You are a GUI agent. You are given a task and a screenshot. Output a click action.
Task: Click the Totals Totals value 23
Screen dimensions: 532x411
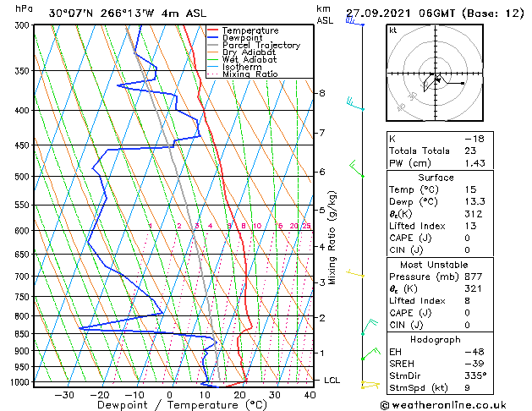coord(470,151)
